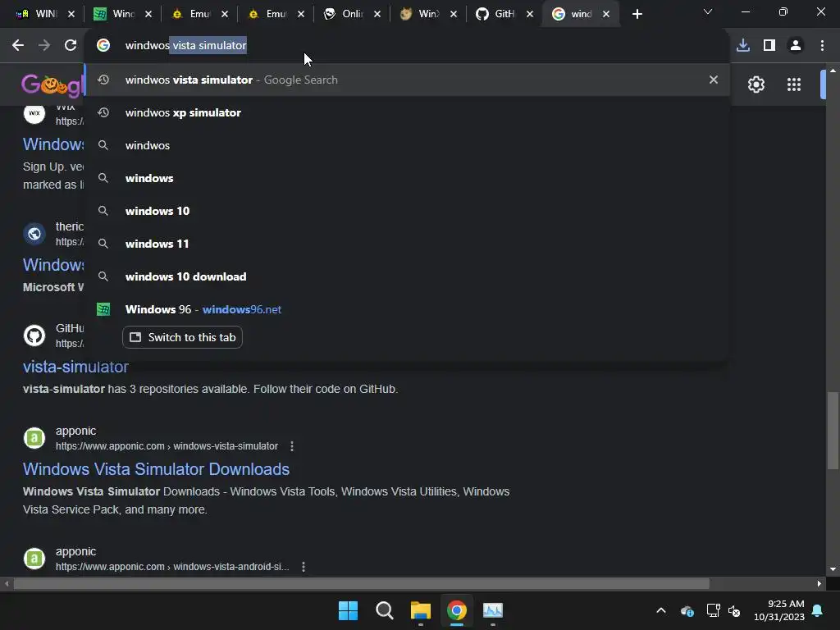The image size is (840, 630).
Task: Choose the 'windows 11' suggestion
Action: (x=407, y=244)
